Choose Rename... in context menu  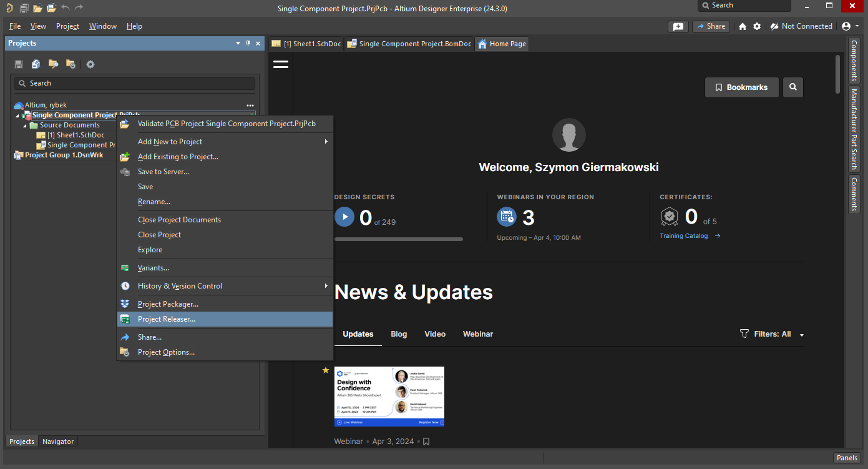tap(225, 202)
